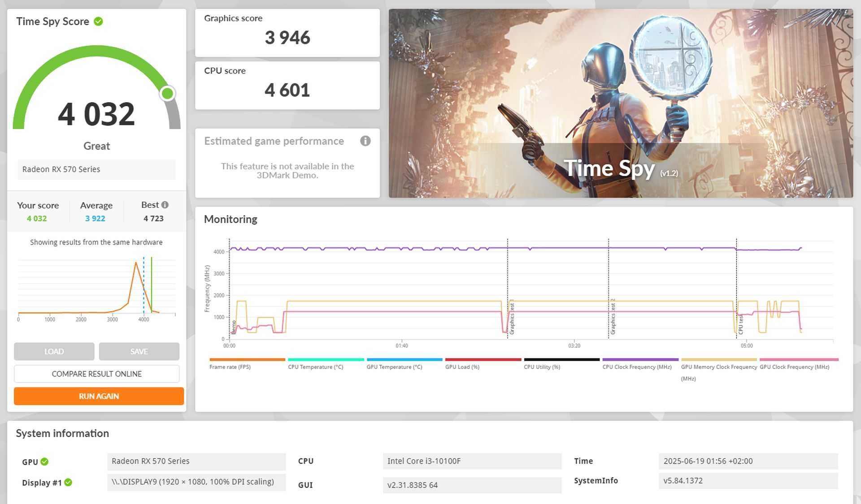
Task: Toggle the GPU Load (%) legend item
Action: [x=483, y=363]
